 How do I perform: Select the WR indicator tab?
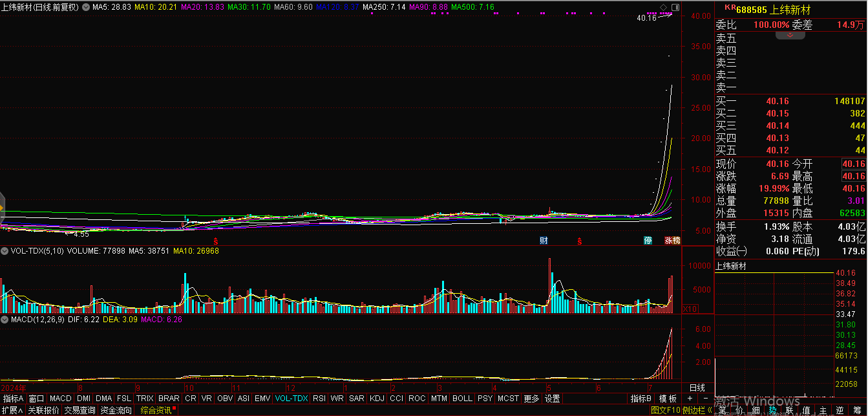[x=337, y=399]
